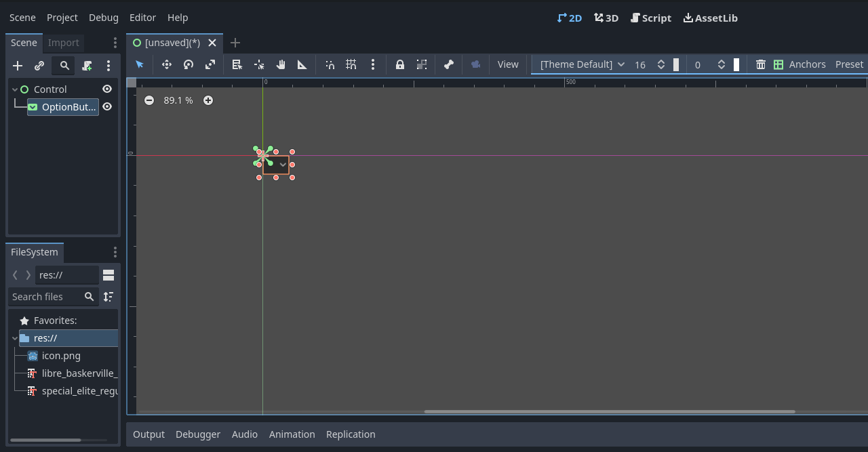The height and width of the screenshot is (452, 868).
Task: Adjust outline size stepper showing 0
Action: (722, 64)
